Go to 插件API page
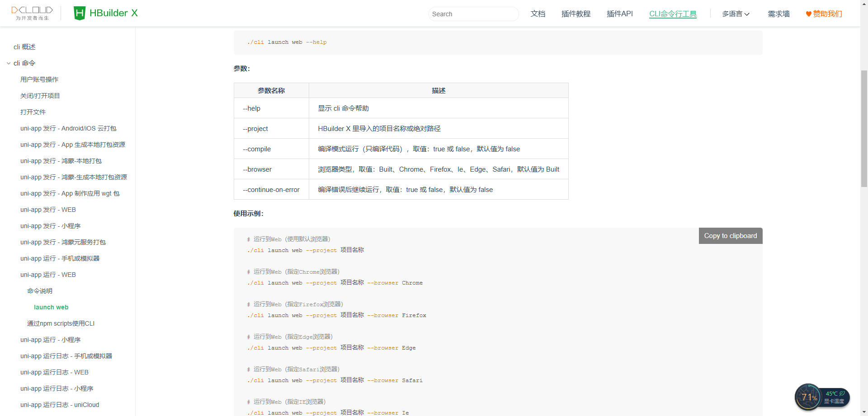Viewport: 868px width, 416px height. tap(619, 14)
